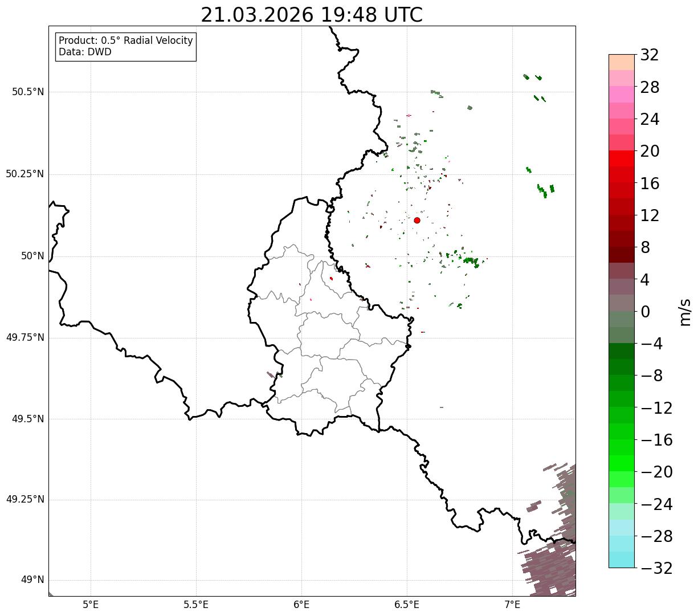Pick the bright red swatch below 20
Viewport: 698px width, 616px height.
click(x=622, y=158)
